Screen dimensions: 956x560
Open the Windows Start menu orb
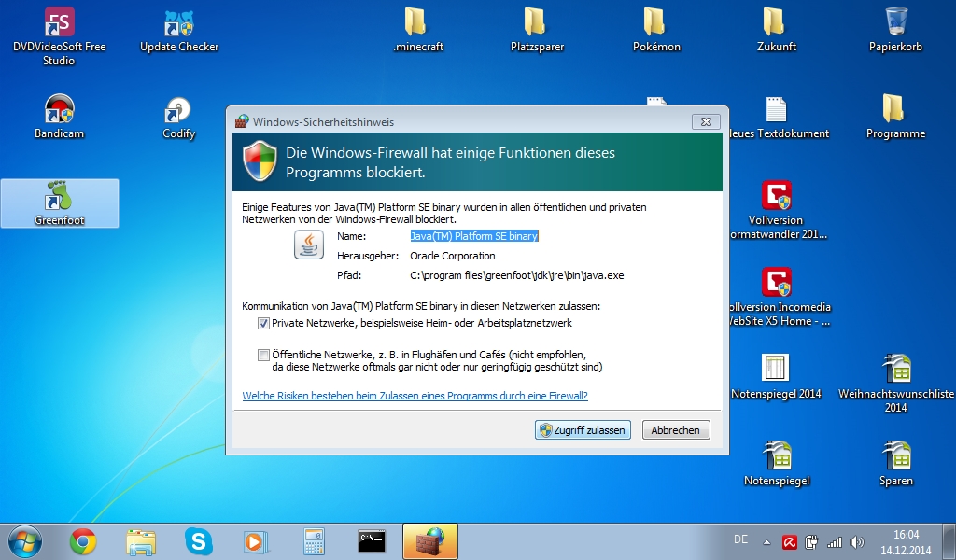point(24,541)
